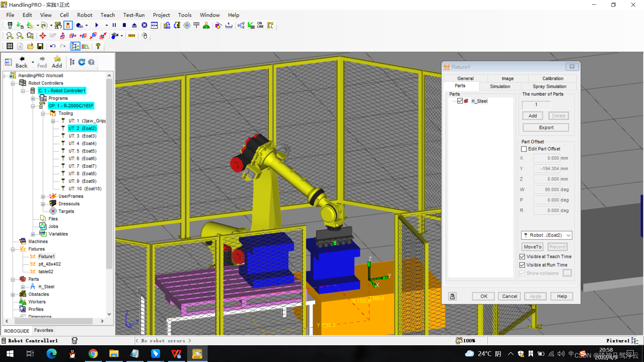
Task: Expand the Variables tree node
Action: pos(33,234)
